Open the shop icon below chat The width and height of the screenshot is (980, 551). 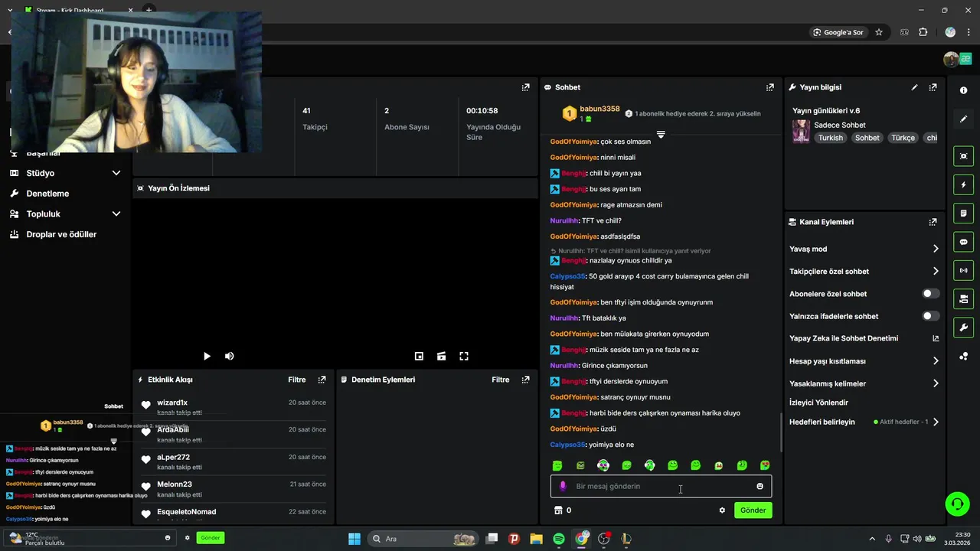pos(558,510)
